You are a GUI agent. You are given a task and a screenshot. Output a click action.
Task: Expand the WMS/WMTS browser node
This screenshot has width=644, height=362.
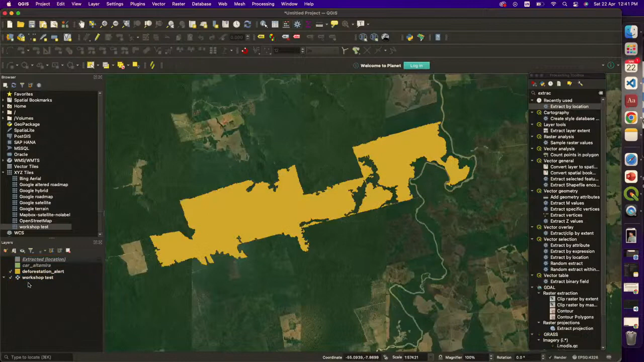click(3, 161)
